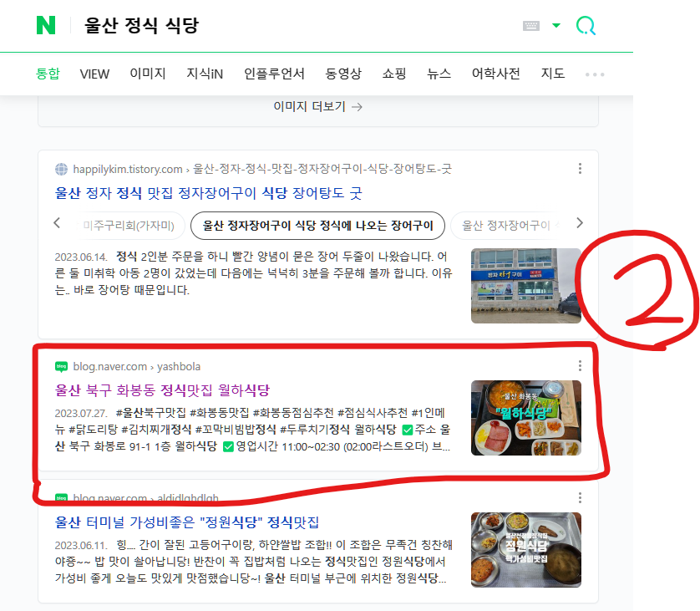Open the 쇼핑 tab
The width and height of the screenshot is (700, 611).
click(394, 74)
